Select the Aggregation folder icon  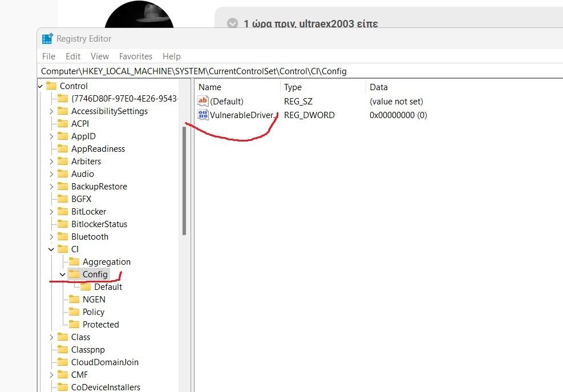tap(74, 262)
